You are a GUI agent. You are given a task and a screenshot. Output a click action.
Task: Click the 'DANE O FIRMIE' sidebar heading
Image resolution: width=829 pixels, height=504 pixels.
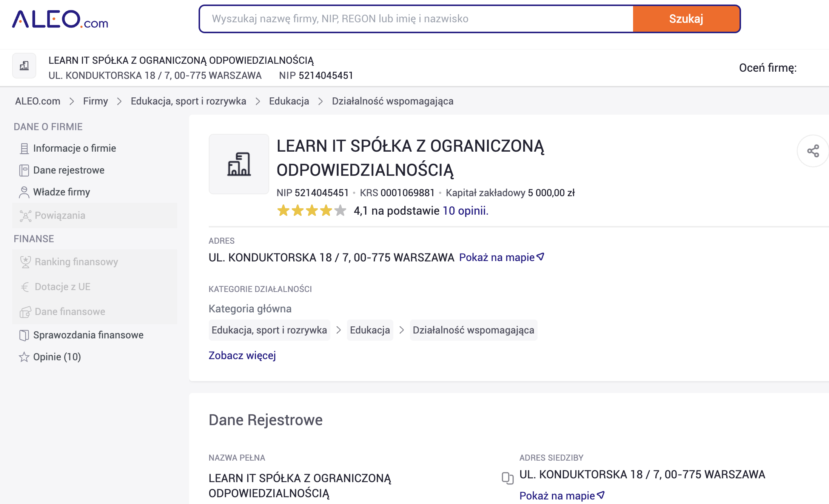(x=48, y=127)
